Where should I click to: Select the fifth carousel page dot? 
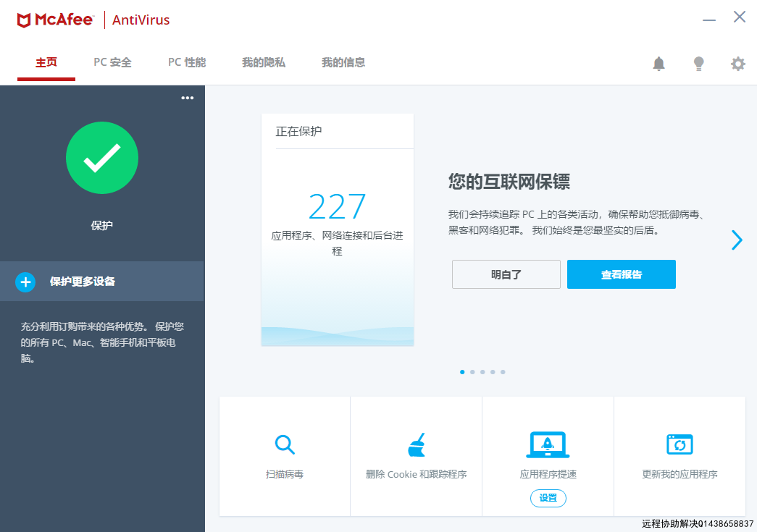point(503,372)
